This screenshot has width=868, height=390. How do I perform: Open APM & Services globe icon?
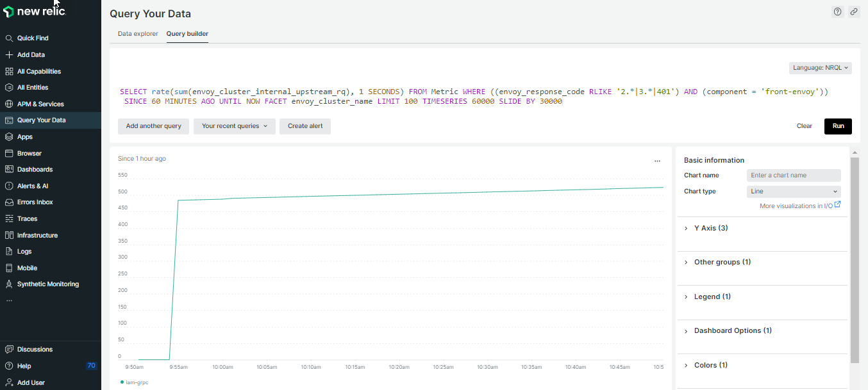tap(9, 104)
